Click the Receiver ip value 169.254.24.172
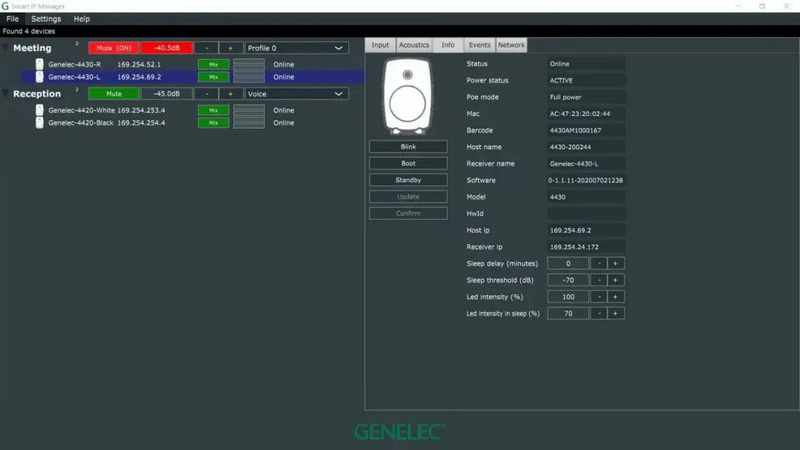This screenshot has height=450, width=800. click(586, 247)
